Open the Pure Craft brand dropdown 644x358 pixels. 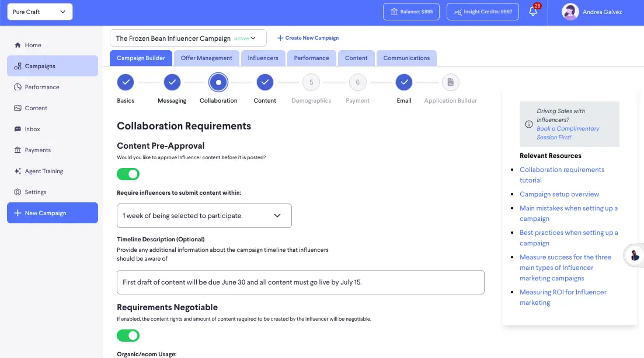point(40,12)
